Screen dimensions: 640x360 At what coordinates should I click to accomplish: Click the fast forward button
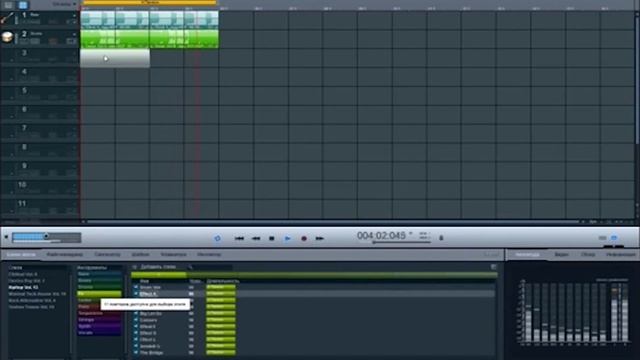click(x=320, y=238)
